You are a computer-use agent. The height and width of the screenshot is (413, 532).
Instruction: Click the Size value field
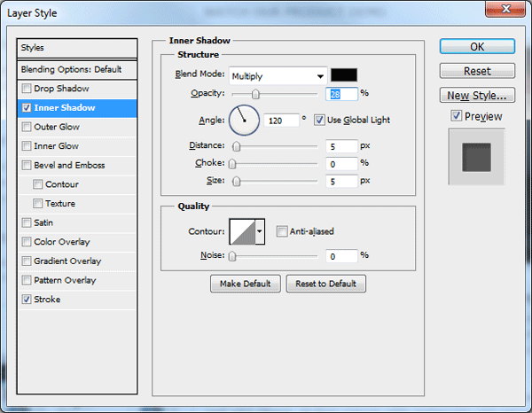pos(341,182)
